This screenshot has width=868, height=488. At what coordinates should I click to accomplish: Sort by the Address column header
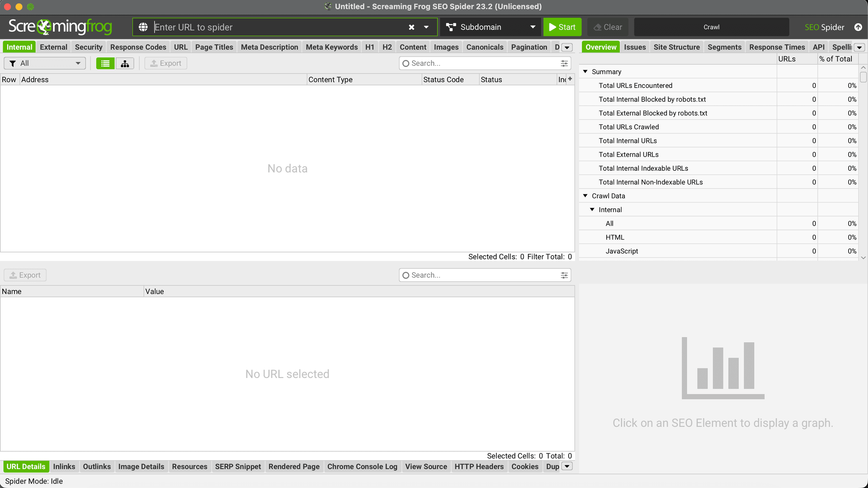[x=163, y=80]
